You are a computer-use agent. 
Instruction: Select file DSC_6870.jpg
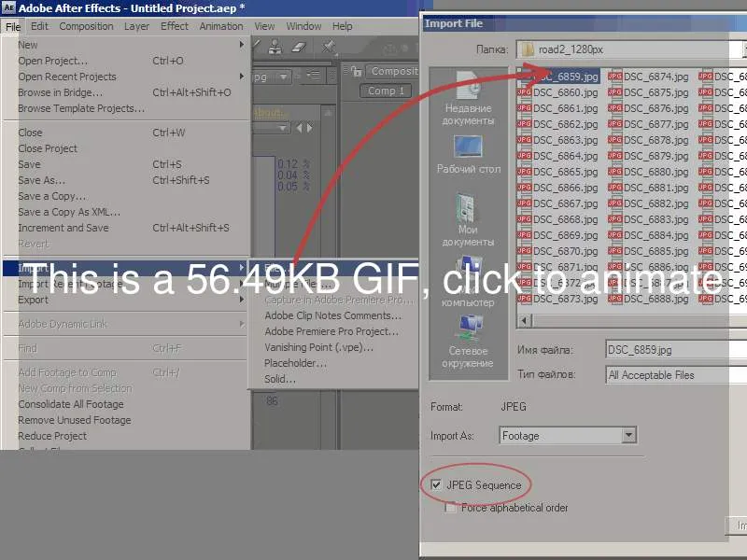[x=558, y=251]
